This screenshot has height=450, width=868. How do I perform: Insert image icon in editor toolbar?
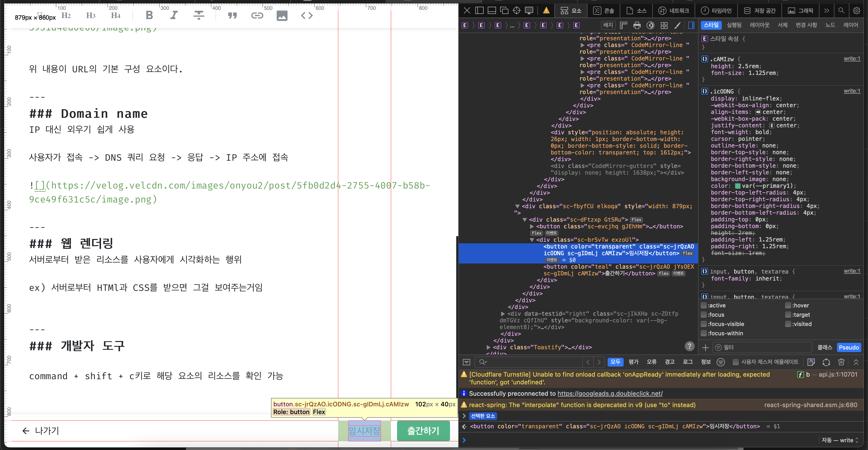coord(282,15)
